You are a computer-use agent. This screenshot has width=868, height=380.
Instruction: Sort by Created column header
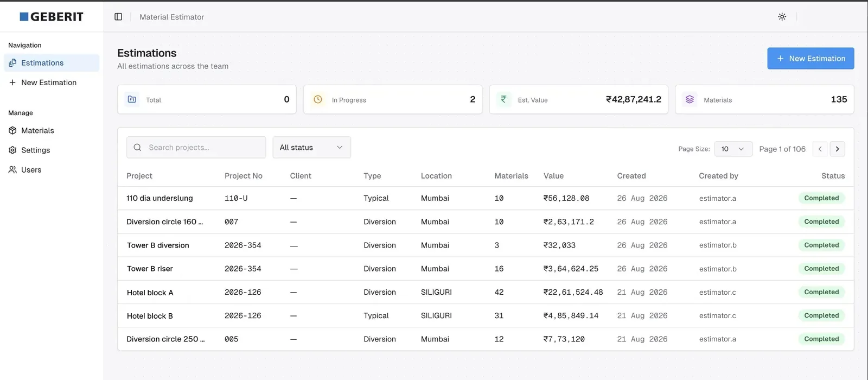(631, 176)
